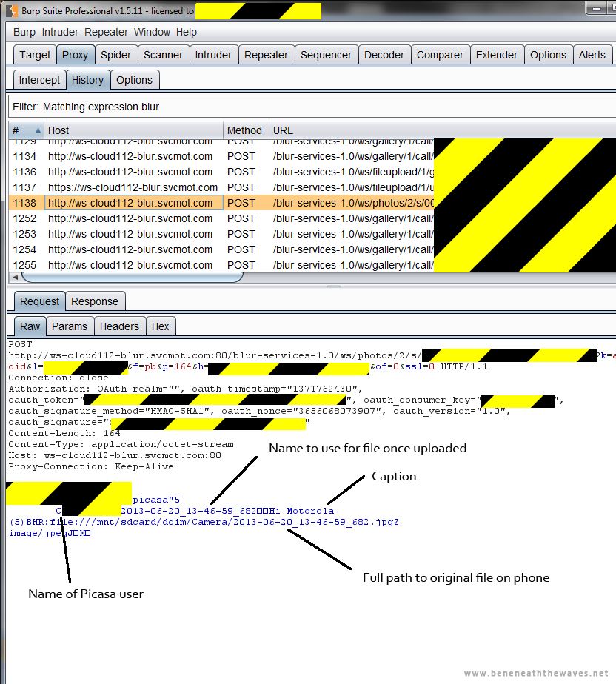Click the fileupload URL in row 1136
The image size is (616, 684).
(x=353, y=172)
